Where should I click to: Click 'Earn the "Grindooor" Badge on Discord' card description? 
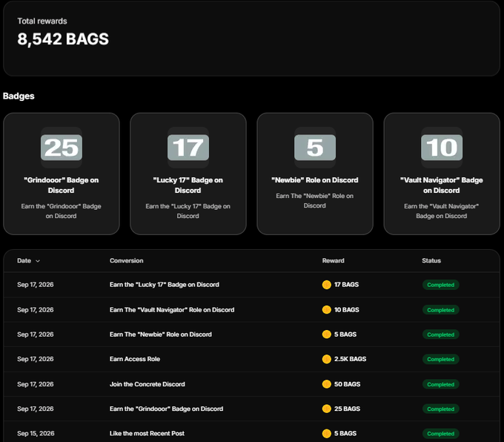coord(61,211)
